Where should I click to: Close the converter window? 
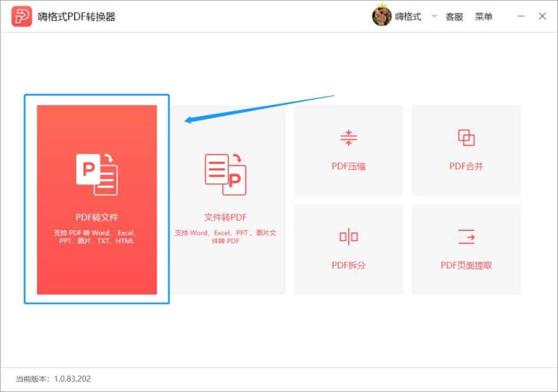click(x=542, y=16)
